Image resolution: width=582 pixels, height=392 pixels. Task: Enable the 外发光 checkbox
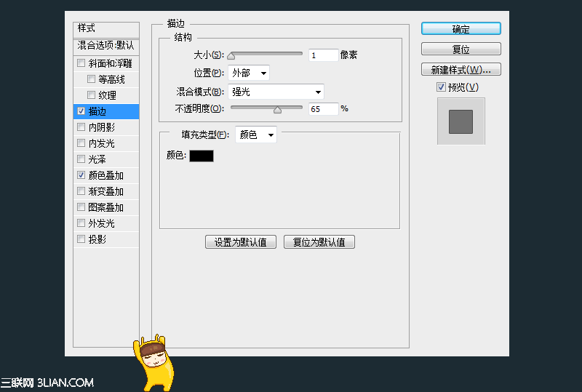(81, 223)
